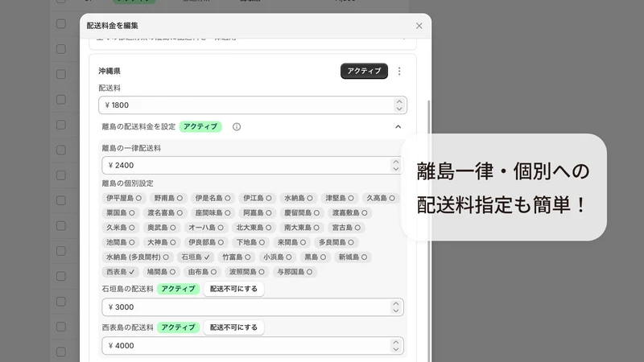The height and width of the screenshot is (362, 644).
Task: Deselect the checked 西表島 chip
Action: point(120,272)
